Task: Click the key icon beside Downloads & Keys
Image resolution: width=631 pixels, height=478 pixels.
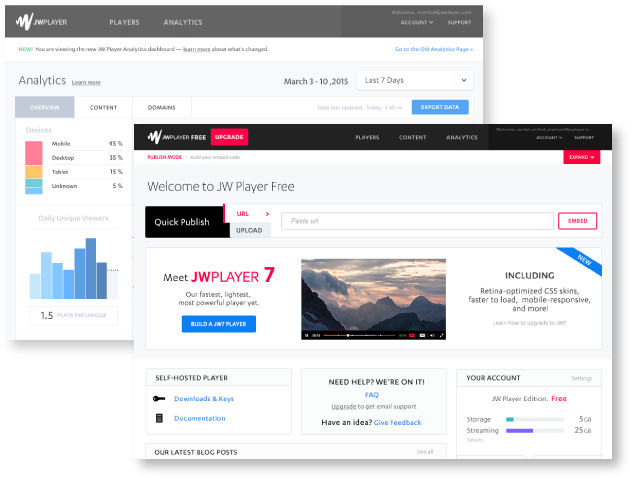Action: (x=159, y=399)
